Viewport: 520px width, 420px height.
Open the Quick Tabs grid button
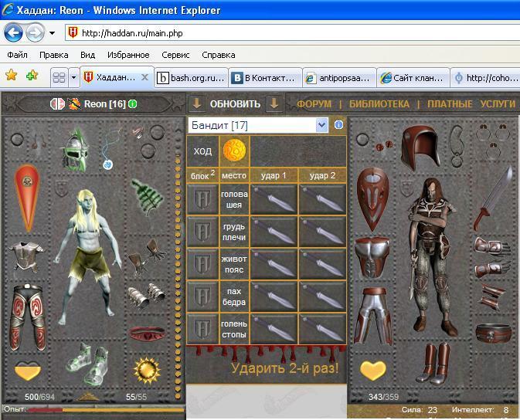pyautogui.click(x=59, y=77)
